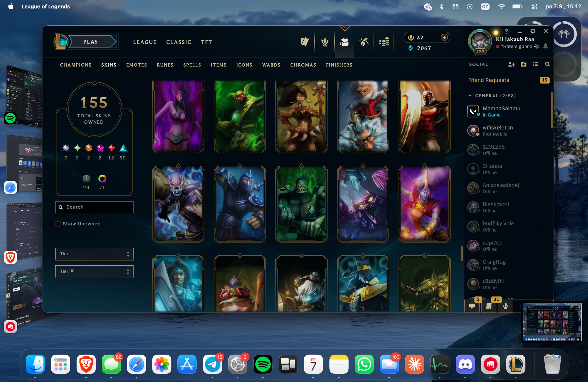Open the Store coins icon
This screenshot has height=382, width=588.
(x=384, y=42)
